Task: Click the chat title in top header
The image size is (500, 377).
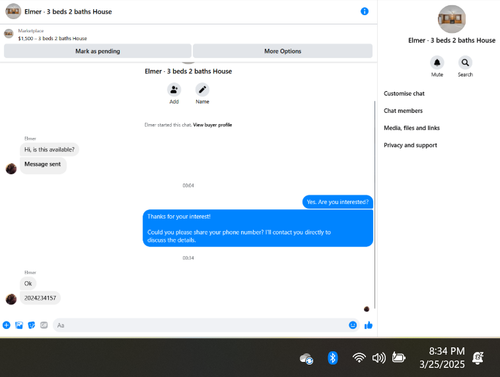Action: click(68, 12)
